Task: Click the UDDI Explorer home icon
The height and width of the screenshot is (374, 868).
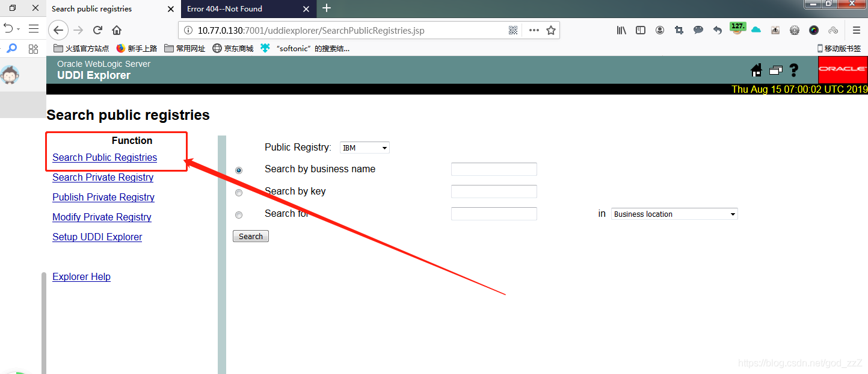Action: pyautogui.click(x=756, y=70)
